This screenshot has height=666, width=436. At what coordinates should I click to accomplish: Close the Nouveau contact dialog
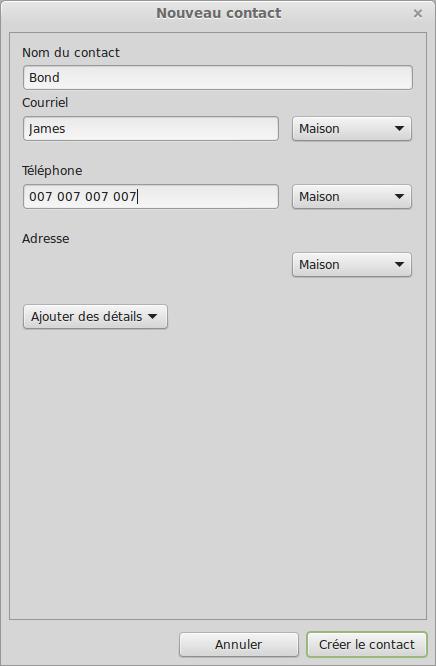pos(418,14)
